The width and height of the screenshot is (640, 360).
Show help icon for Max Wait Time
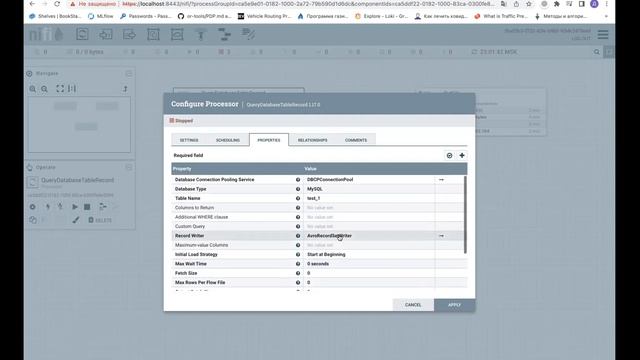coord(298,264)
